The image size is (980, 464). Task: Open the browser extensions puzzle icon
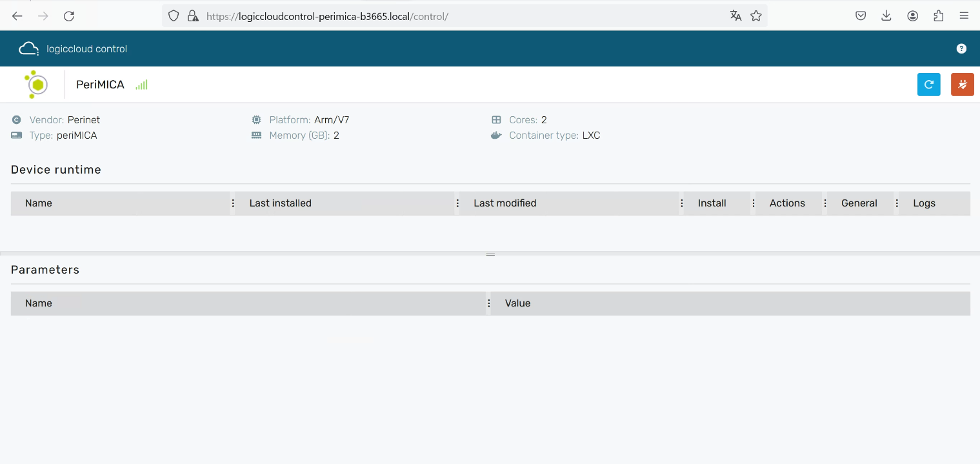pyautogui.click(x=939, y=16)
